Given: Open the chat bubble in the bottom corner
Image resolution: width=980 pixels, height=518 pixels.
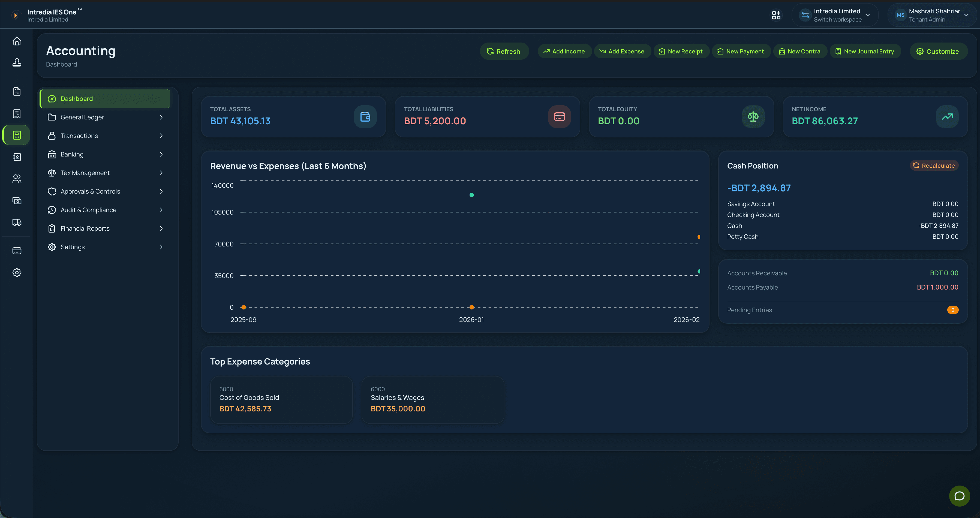Looking at the screenshot, I should 960,496.
